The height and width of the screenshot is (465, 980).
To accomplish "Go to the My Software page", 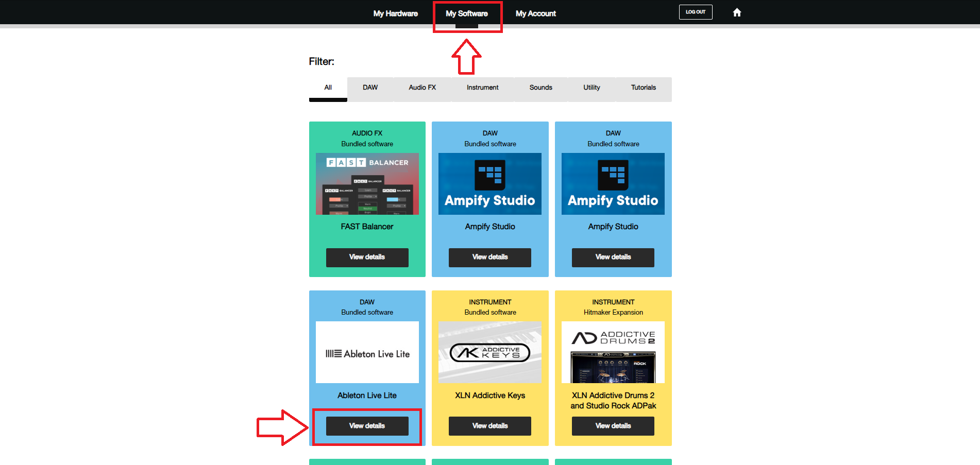I will pyautogui.click(x=467, y=13).
